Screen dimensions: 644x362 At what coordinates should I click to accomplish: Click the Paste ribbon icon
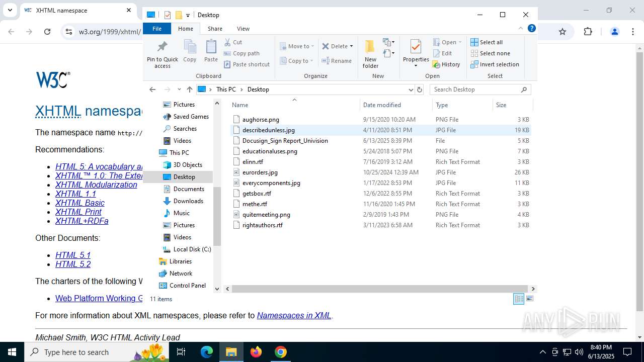click(211, 51)
